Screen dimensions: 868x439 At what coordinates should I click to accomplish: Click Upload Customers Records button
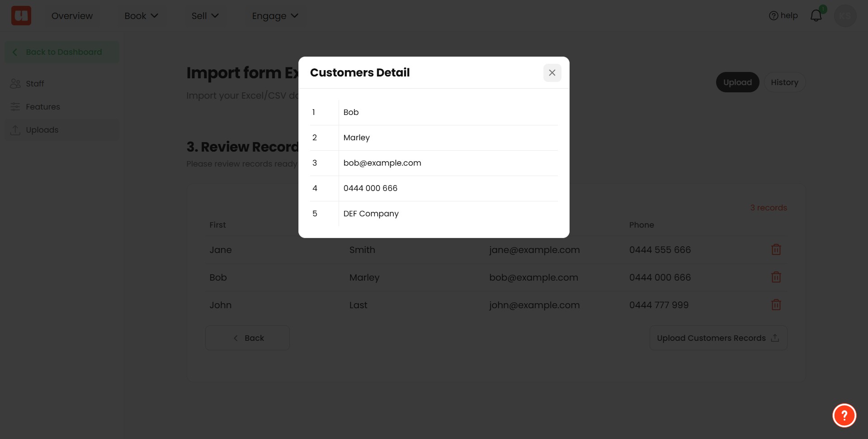[x=718, y=338]
